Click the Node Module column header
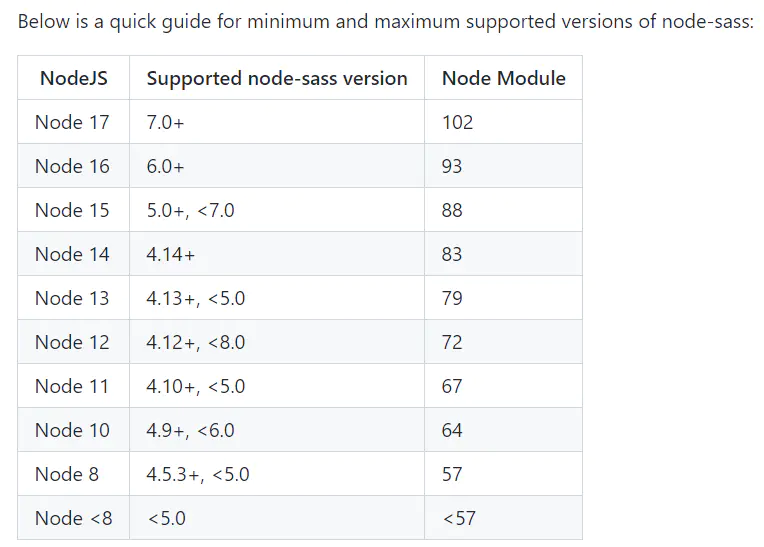The image size is (764, 547). pyautogui.click(x=503, y=78)
